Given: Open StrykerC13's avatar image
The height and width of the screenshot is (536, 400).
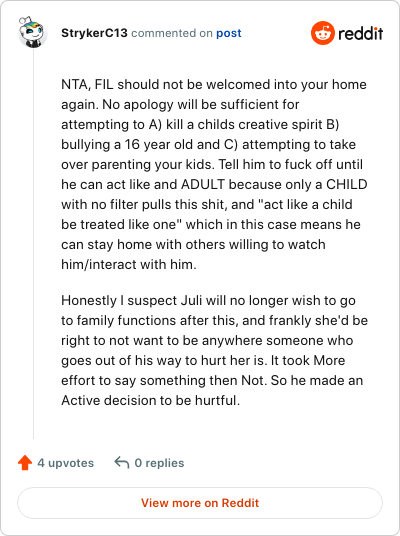Looking at the screenshot, I should coord(32,32).
